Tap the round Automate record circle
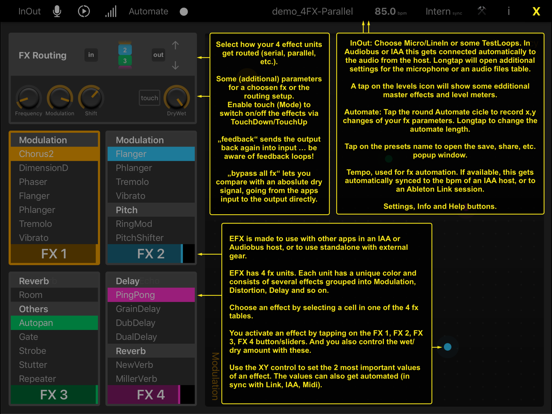 [184, 12]
